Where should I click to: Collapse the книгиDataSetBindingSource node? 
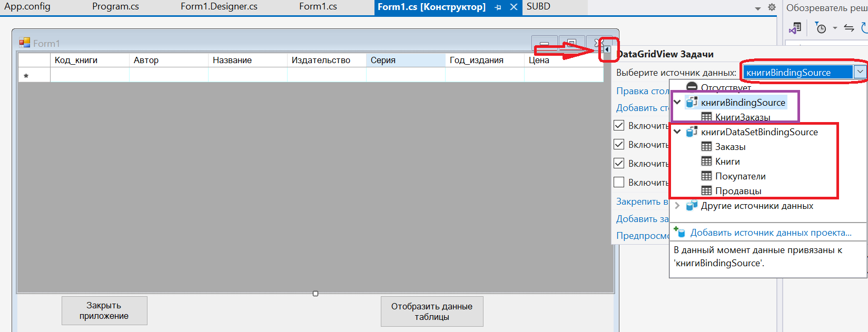(x=677, y=132)
